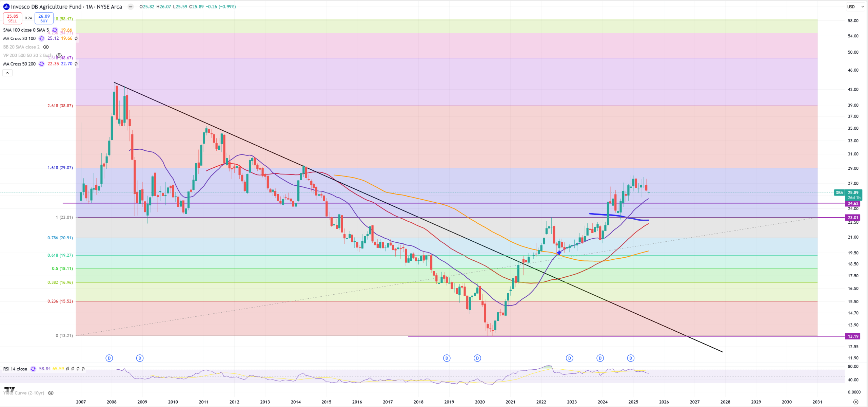Select the RSI 14 close indicator label
Screen dimensions: 868x407
[15, 369]
